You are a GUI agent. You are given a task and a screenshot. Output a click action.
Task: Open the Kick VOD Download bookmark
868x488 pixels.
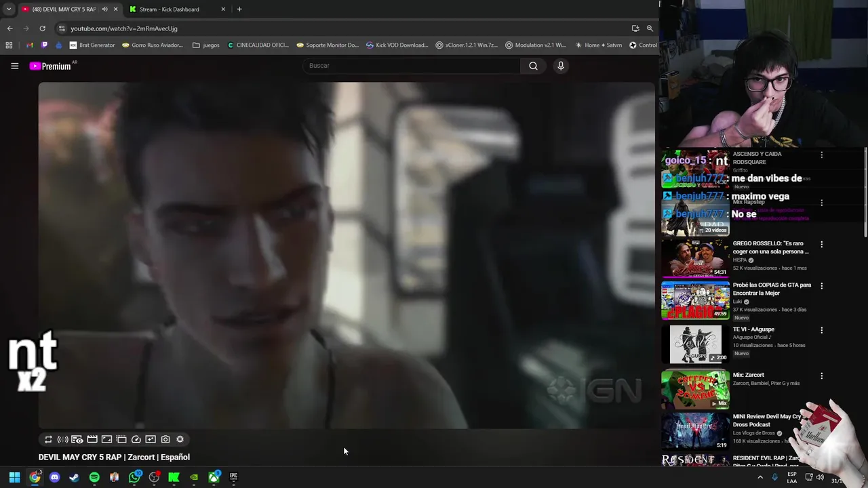(x=397, y=45)
